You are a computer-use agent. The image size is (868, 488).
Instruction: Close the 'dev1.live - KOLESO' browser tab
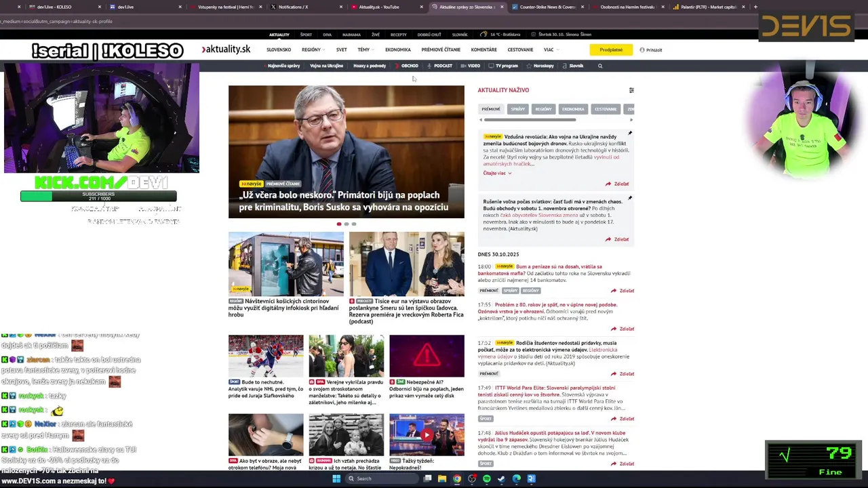[99, 7]
